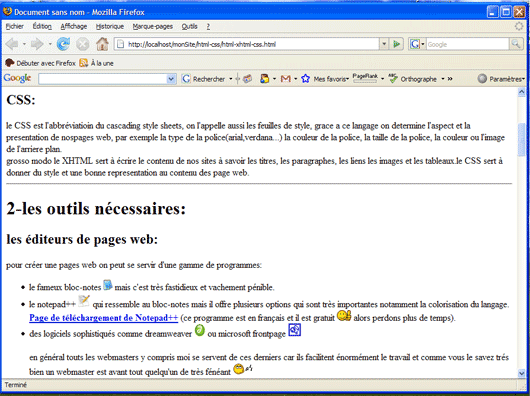Click the Firefox icon in title bar
The image size is (530, 396).
pos(7,12)
